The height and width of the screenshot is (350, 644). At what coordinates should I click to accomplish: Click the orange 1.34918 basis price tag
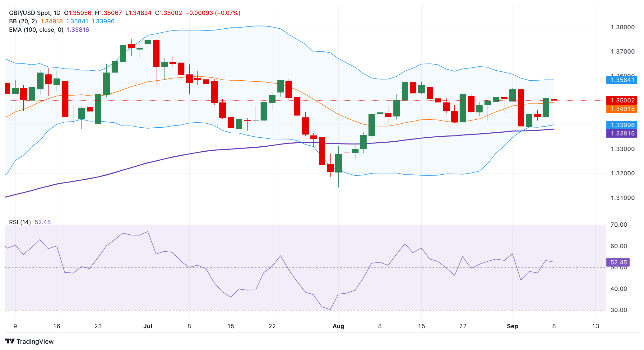(622, 109)
